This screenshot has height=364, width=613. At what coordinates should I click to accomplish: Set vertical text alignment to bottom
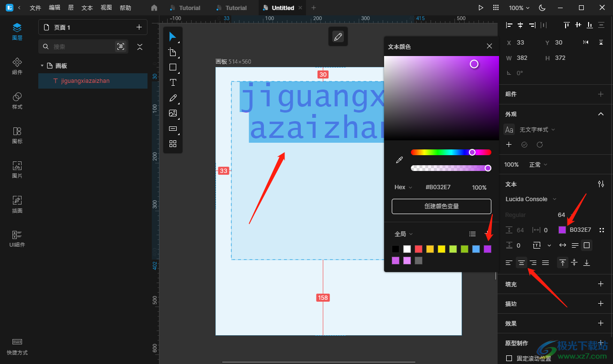pyautogui.click(x=587, y=262)
